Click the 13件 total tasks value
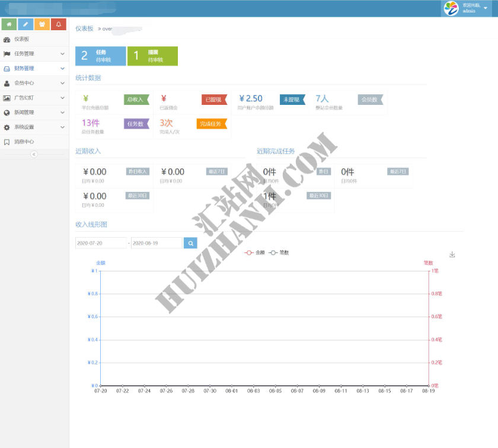Image resolution: width=498 pixels, height=448 pixels. (91, 123)
